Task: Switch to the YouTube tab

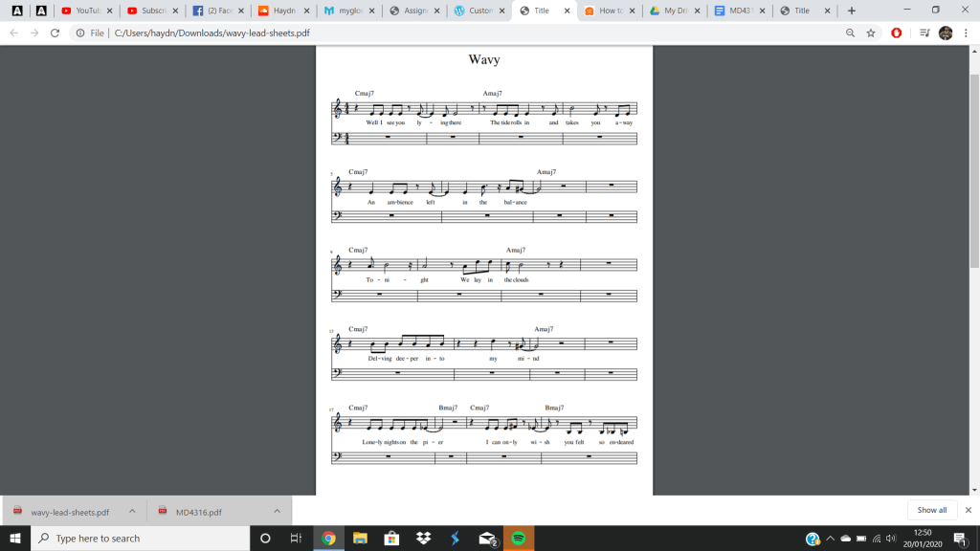Action: (87, 11)
